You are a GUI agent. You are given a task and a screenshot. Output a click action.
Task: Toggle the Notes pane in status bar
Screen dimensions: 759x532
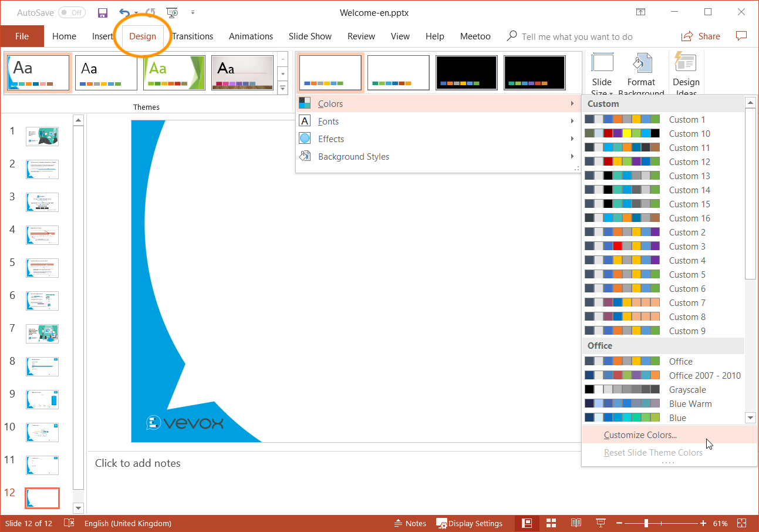410,523
